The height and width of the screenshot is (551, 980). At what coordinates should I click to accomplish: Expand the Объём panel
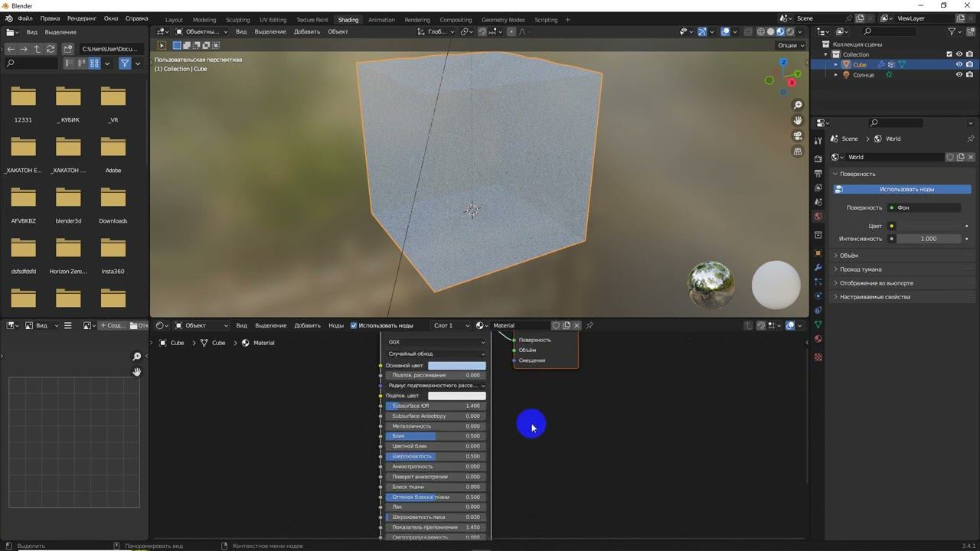point(848,256)
